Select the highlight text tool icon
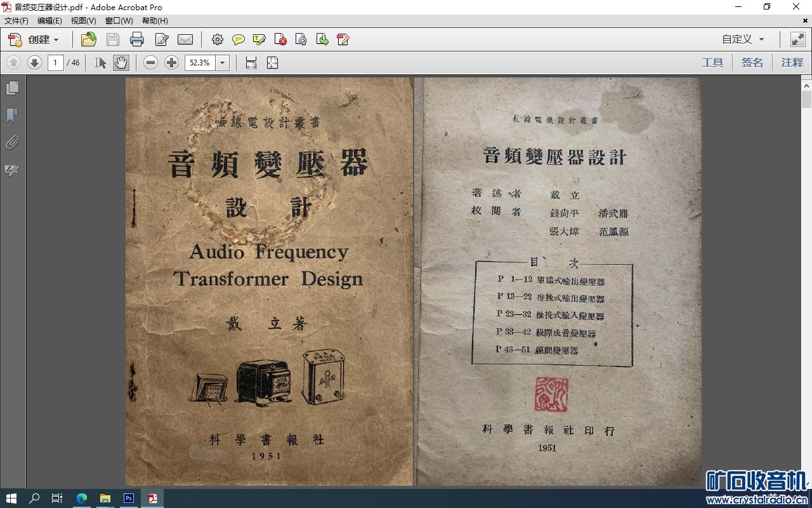812x508 pixels. (x=259, y=39)
